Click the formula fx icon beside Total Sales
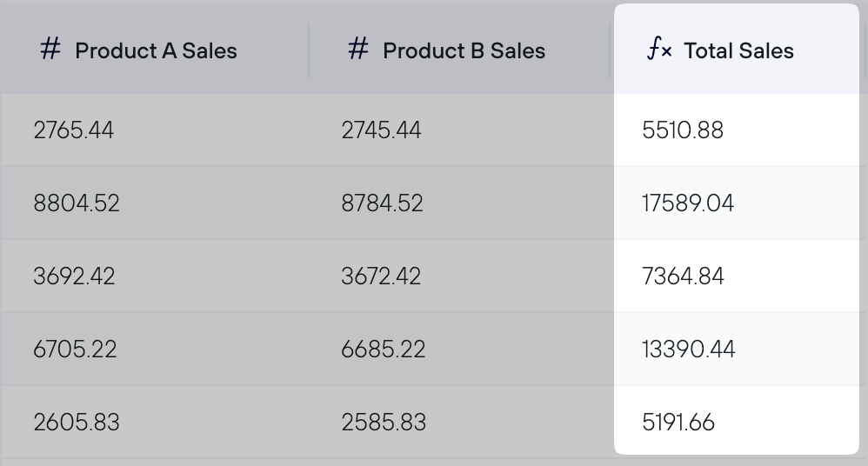Screen dimensions: 868x466 pos(658,49)
